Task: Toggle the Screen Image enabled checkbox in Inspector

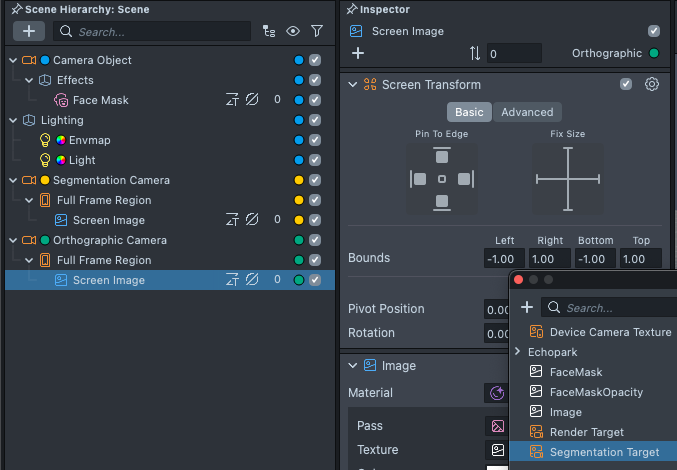Action: pyautogui.click(x=654, y=31)
